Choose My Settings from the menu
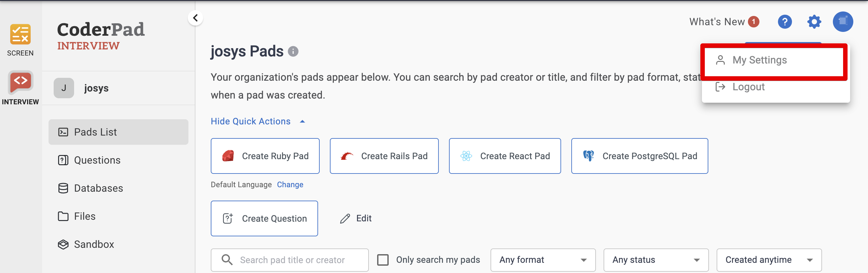 759,60
